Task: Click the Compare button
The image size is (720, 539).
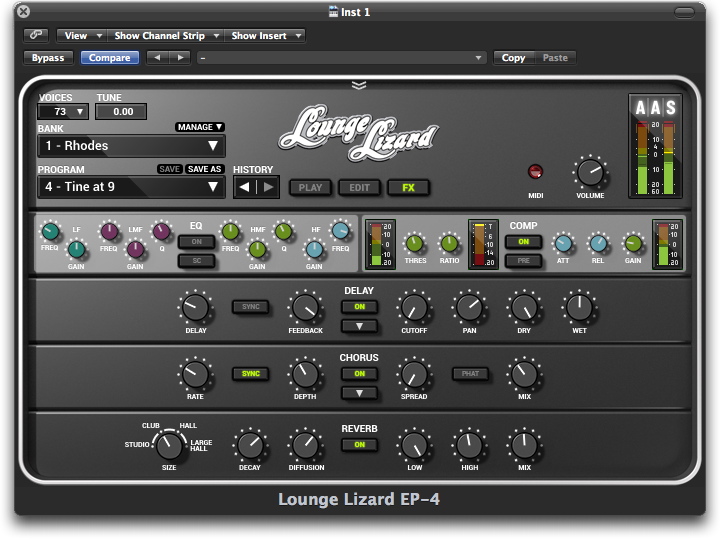Action: [109, 57]
